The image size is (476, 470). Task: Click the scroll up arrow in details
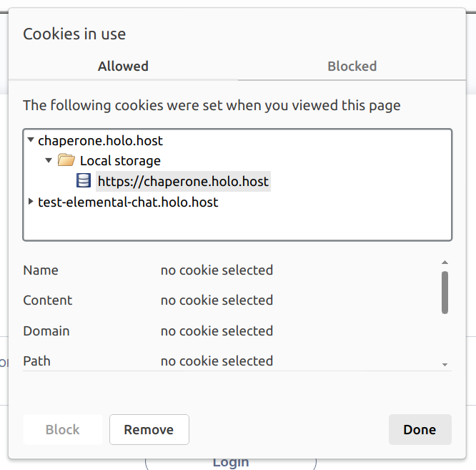click(445, 263)
